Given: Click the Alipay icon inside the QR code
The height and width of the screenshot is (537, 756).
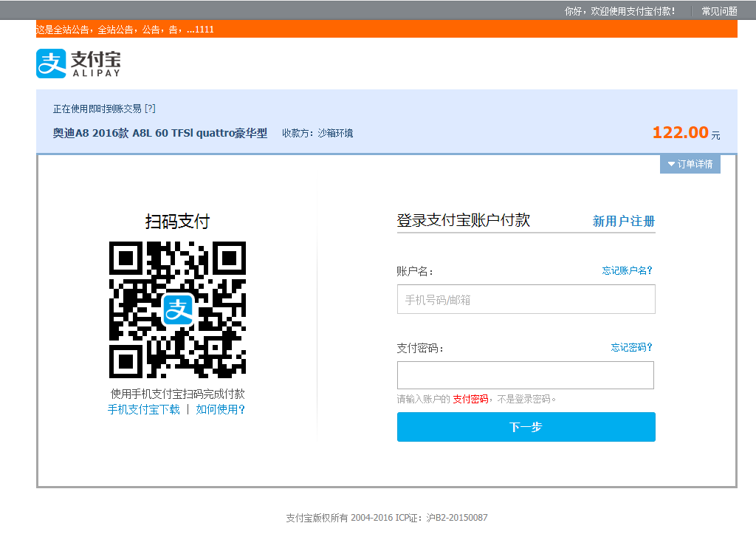Looking at the screenshot, I should [x=178, y=309].
